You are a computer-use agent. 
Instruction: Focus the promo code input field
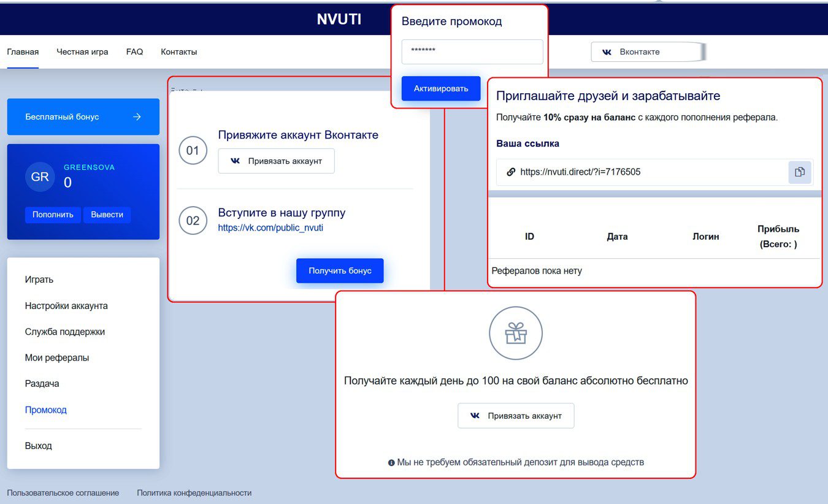tap(472, 52)
